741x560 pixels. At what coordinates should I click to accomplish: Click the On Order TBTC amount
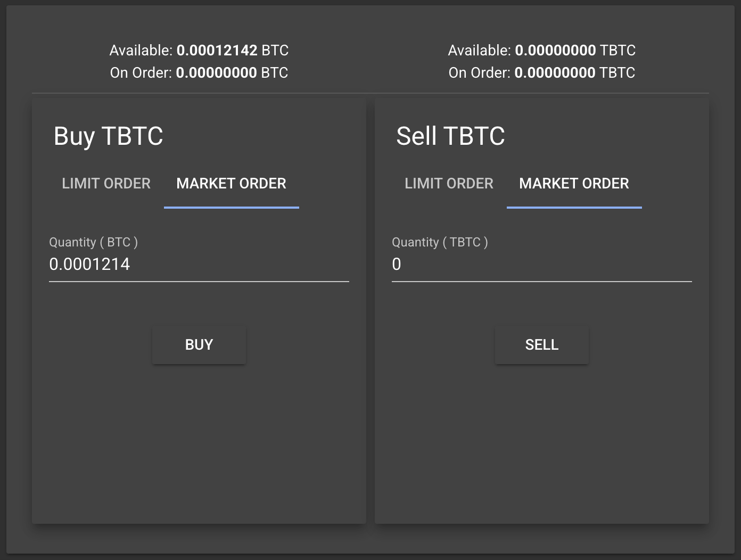coord(555,73)
